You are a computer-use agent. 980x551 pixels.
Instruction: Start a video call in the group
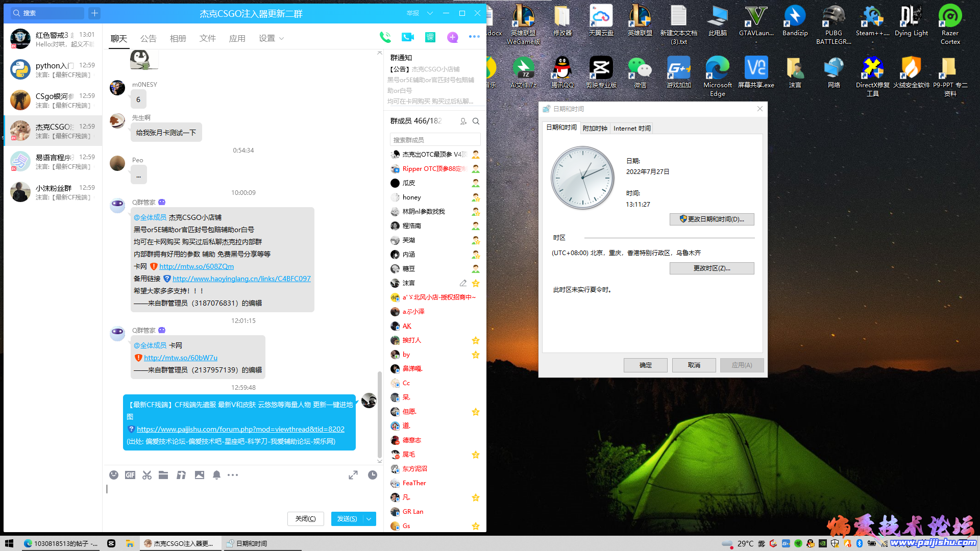(x=408, y=37)
